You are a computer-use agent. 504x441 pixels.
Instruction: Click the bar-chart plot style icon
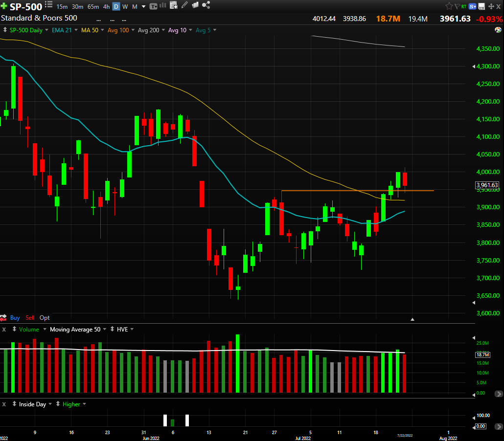(163, 5)
